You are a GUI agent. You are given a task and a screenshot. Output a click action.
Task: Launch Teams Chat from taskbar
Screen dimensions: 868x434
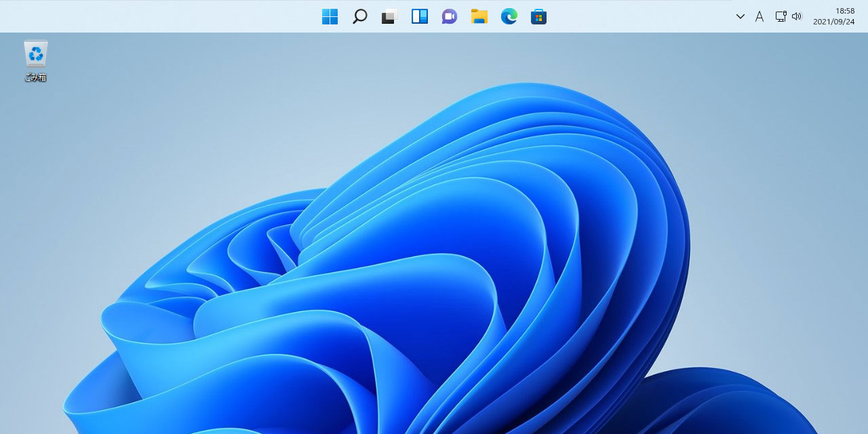coord(450,16)
